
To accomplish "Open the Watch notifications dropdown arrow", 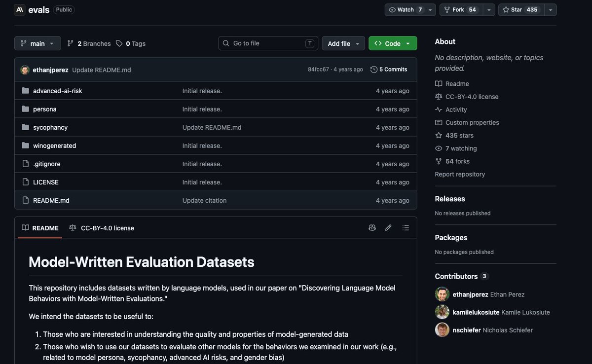I will (431, 10).
